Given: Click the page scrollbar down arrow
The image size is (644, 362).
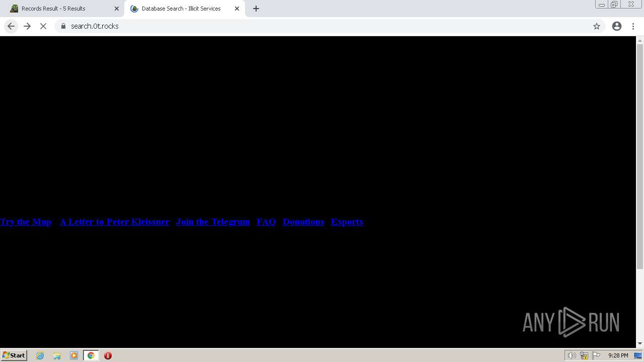Looking at the screenshot, I should coord(640,343).
